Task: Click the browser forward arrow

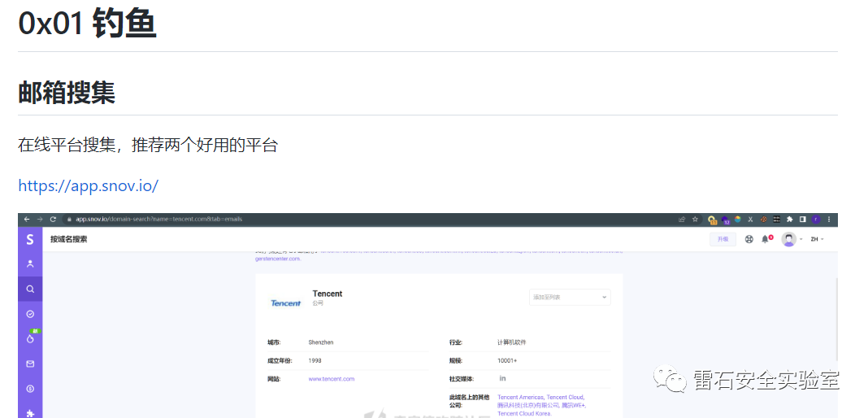Action: pyautogui.click(x=40, y=220)
